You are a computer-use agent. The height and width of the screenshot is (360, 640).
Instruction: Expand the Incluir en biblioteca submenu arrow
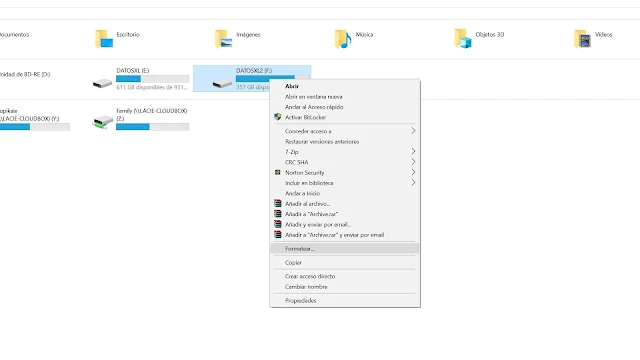point(413,182)
